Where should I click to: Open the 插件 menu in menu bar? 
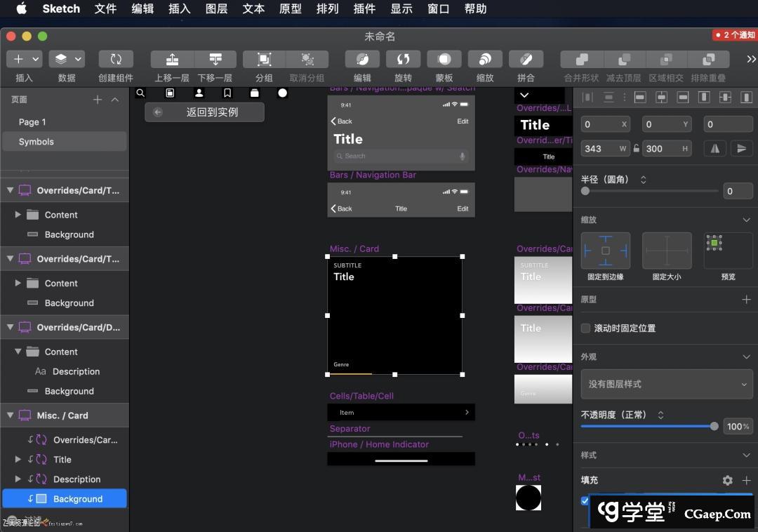pos(364,8)
